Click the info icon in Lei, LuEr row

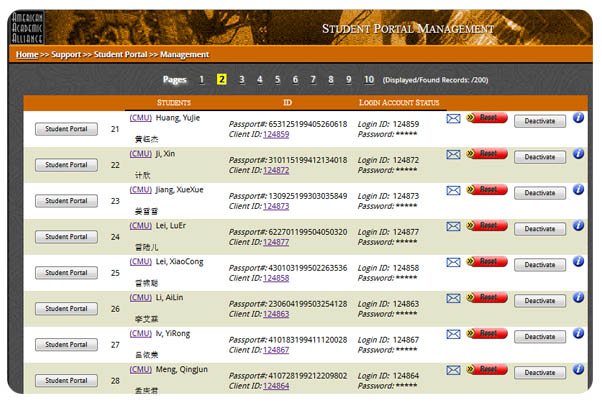click(578, 225)
